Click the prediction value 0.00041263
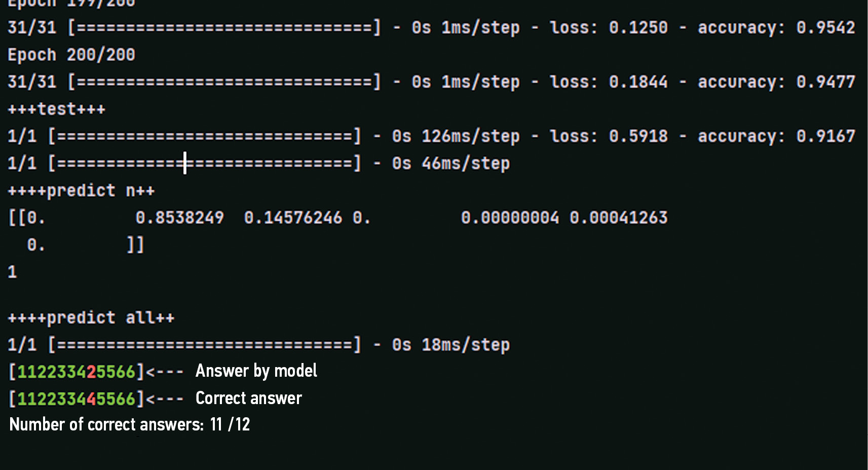This screenshot has width=868, height=470. coord(618,218)
